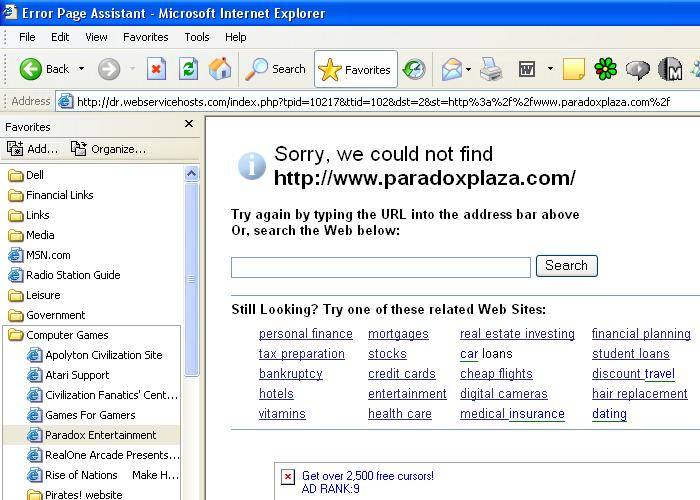The width and height of the screenshot is (700, 500).
Task: Refresh the page with the Refresh icon
Action: coord(188,69)
